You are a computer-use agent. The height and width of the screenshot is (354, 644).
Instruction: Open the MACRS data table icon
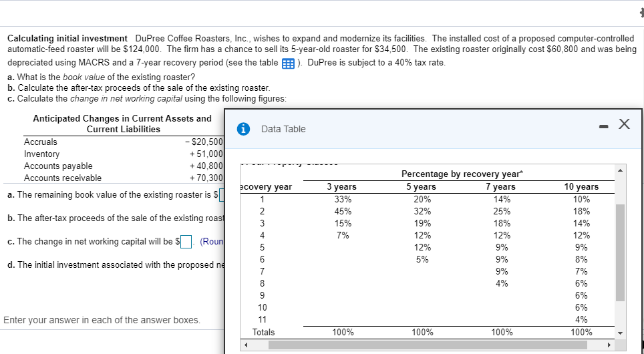(288, 63)
